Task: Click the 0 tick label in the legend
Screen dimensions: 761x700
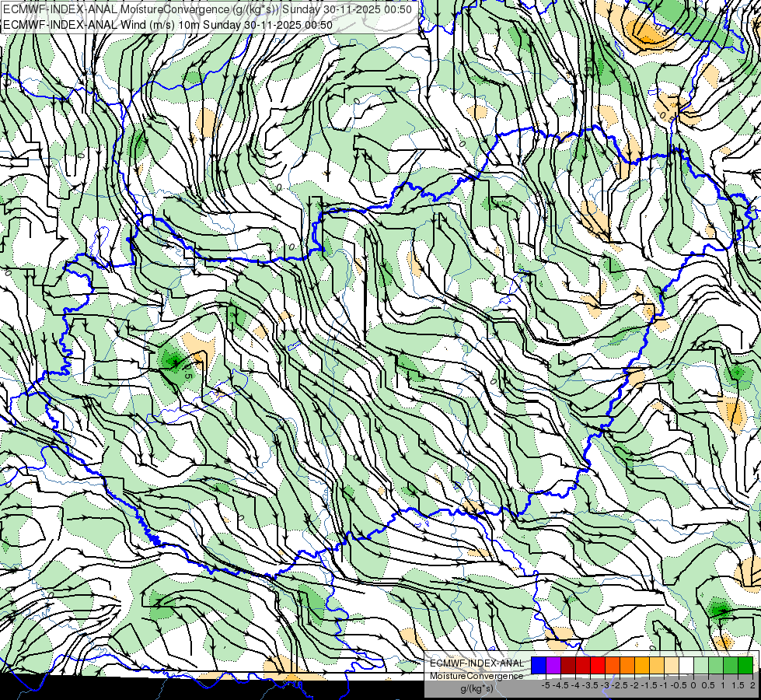Action: pos(693,685)
